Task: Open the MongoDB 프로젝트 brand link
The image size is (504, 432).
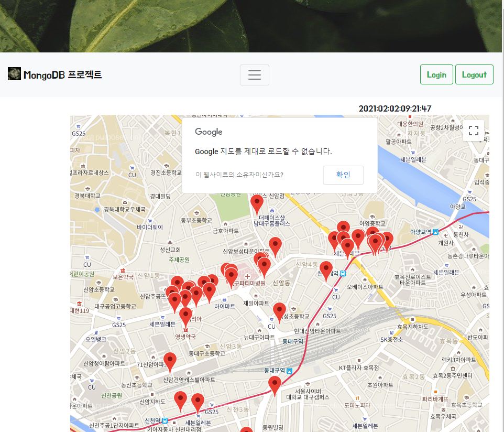Action: click(54, 74)
